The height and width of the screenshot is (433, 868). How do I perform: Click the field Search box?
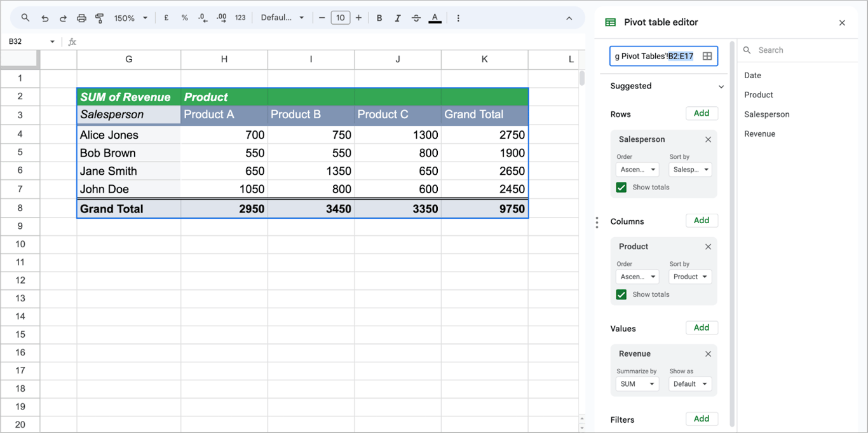pos(797,50)
